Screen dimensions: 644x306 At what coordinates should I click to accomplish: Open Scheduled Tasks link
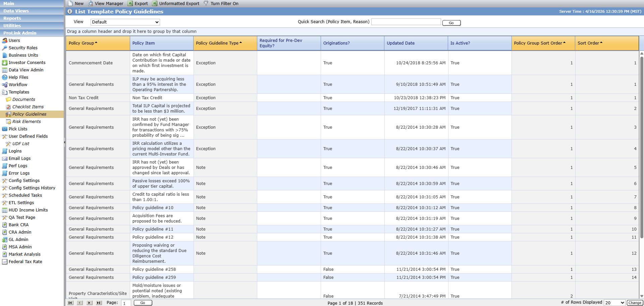point(25,195)
